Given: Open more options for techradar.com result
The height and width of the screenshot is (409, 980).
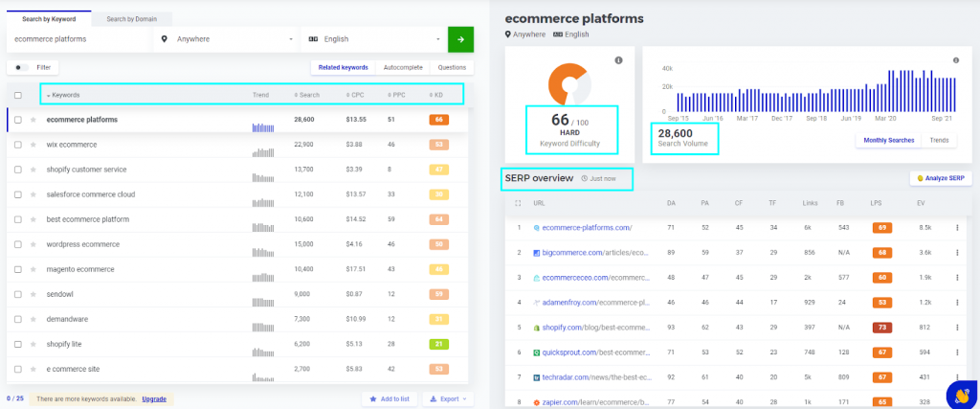Looking at the screenshot, I should (x=957, y=377).
